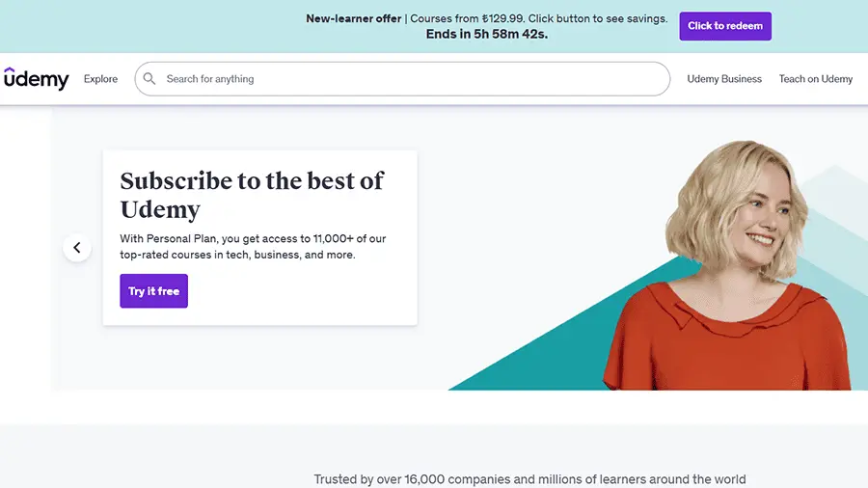Open the Teach on Udemy link

pyautogui.click(x=816, y=79)
